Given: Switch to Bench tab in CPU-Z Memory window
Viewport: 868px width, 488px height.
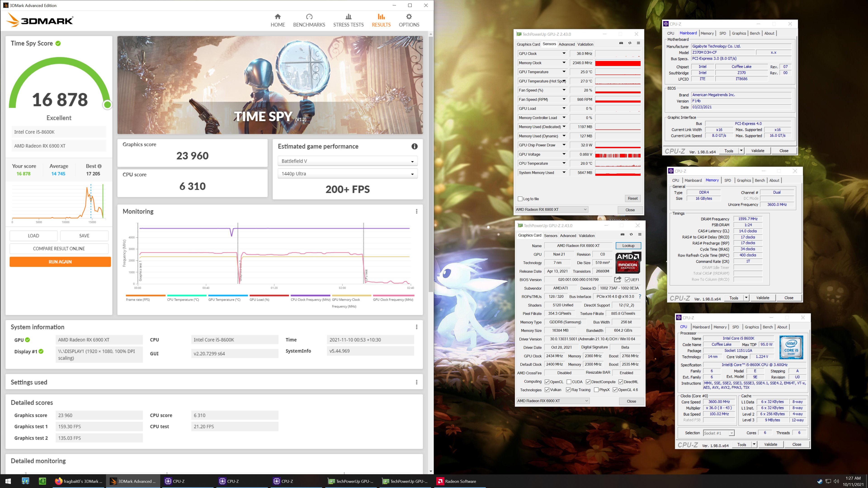Looking at the screenshot, I should coord(759,180).
